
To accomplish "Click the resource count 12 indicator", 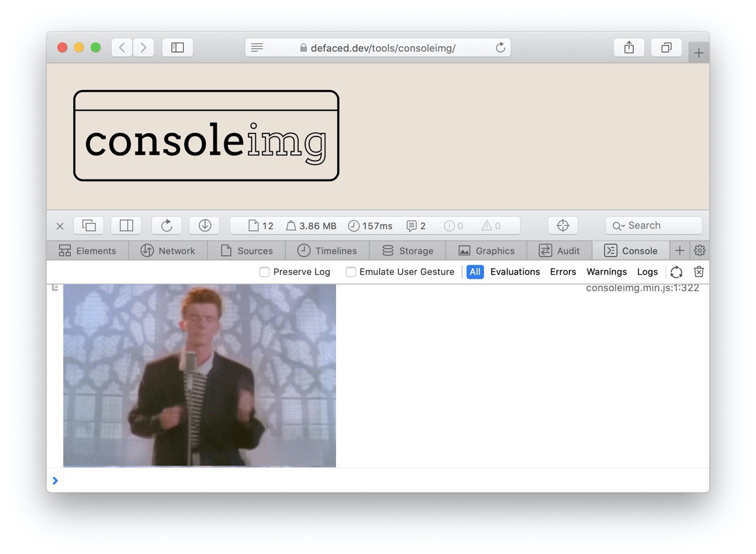I will pos(261,226).
